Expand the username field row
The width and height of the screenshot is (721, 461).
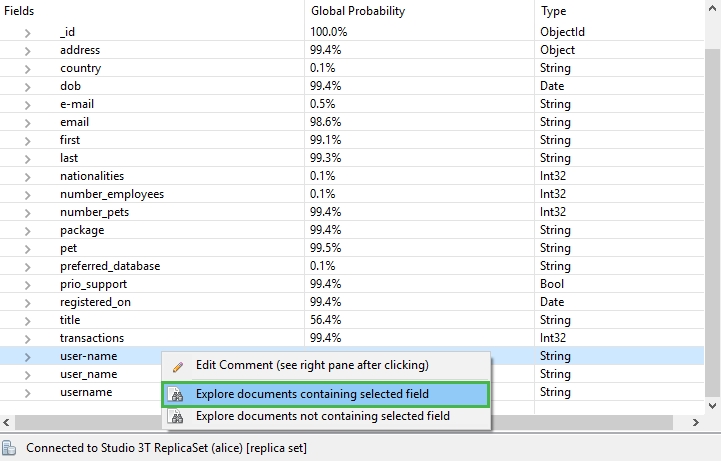coord(28,393)
